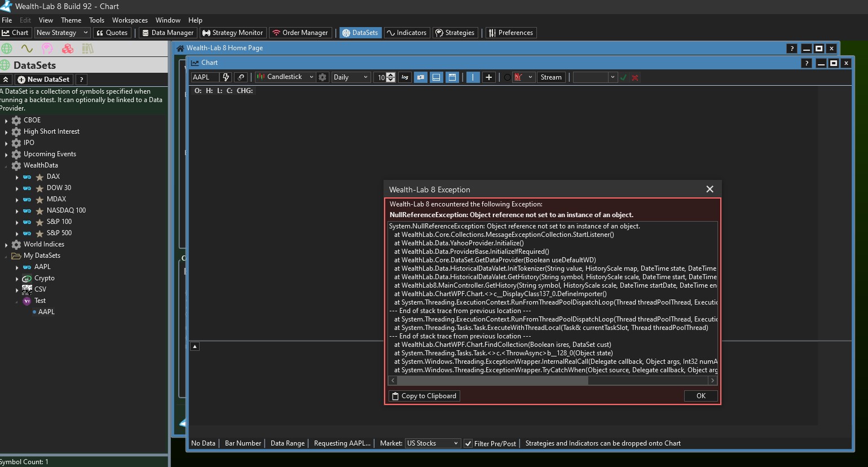Click the crosshair plus cursor icon
The height and width of the screenshot is (467, 868).
pyautogui.click(x=489, y=77)
